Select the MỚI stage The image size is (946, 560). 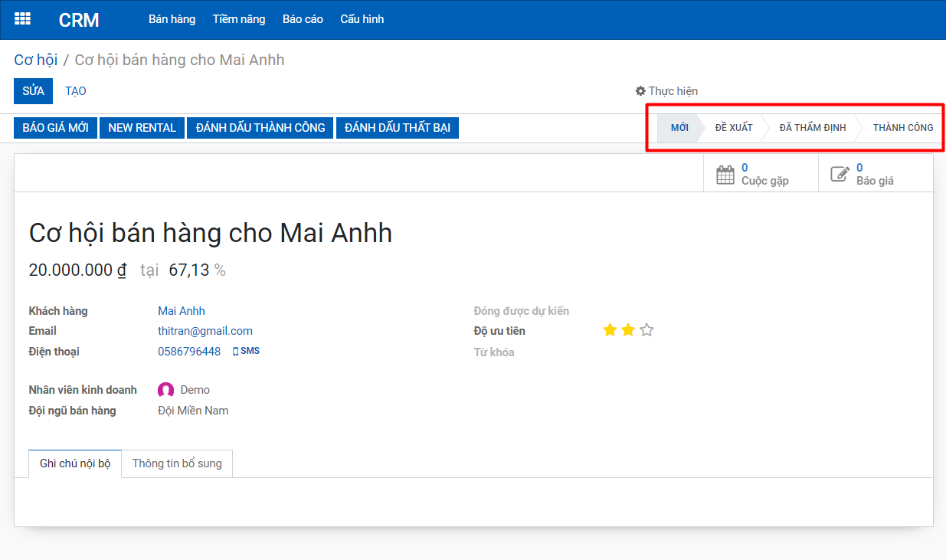coord(679,128)
